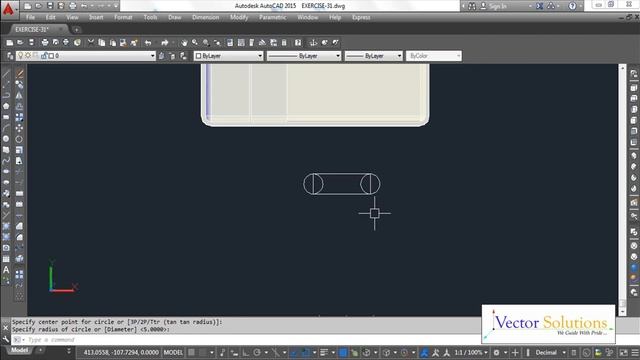Select the Arc draw tool
The width and height of the screenshot is (640, 360).
[x=6, y=128]
